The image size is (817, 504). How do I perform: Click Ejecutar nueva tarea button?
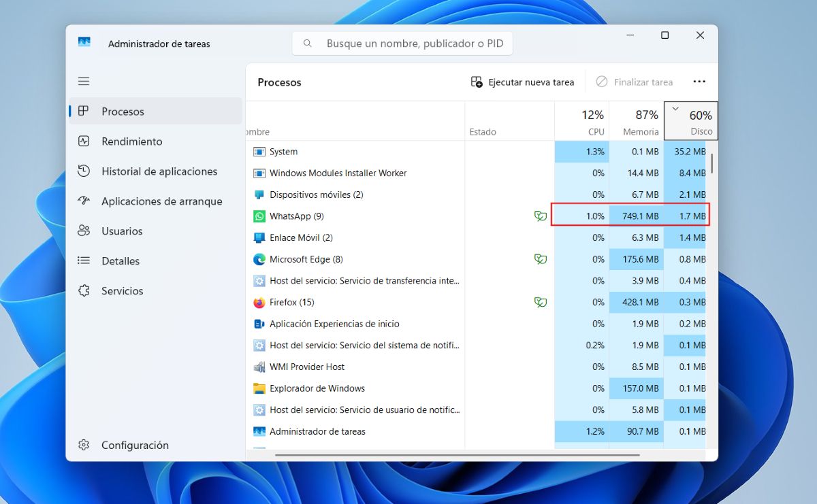point(523,82)
